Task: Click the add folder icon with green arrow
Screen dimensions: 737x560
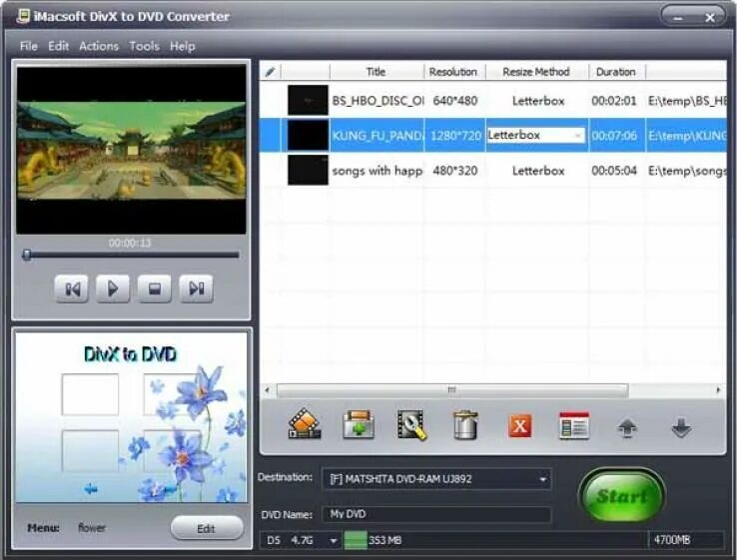Action: point(359,424)
